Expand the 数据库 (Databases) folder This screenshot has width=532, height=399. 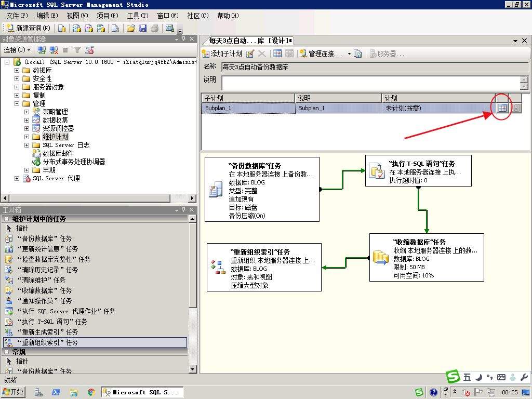pos(17,70)
